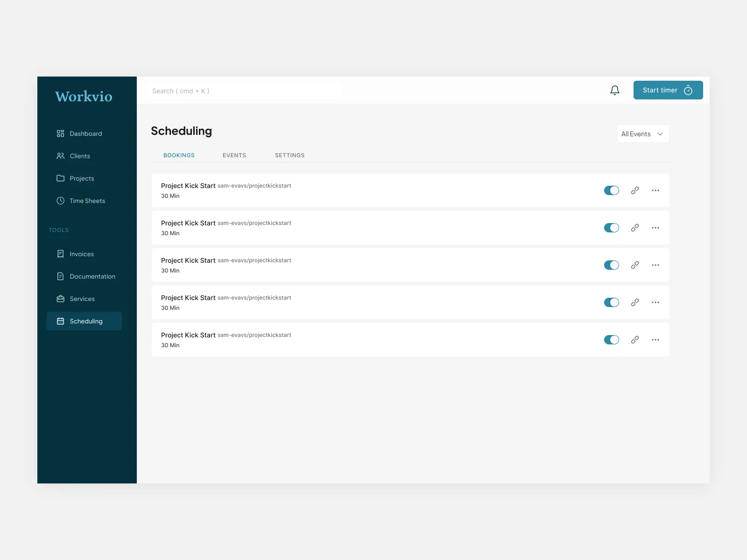Click the fifth row's 'sam-evavs/projectkickstart' slug
The height and width of the screenshot is (560, 747).
pyautogui.click(x=254, y=335)
